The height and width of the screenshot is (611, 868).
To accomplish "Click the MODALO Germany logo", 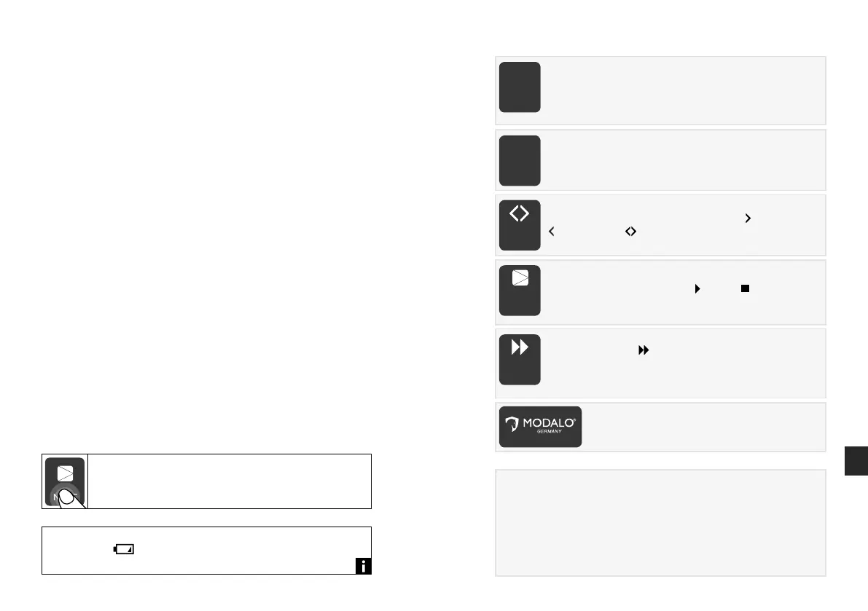I will [x=540, y=426].
